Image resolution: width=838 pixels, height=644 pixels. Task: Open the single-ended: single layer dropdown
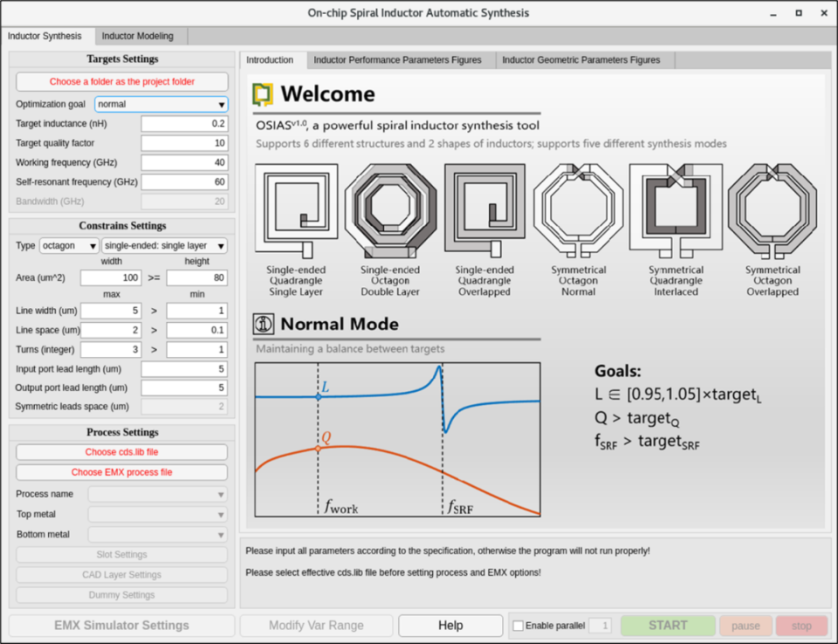165,246
